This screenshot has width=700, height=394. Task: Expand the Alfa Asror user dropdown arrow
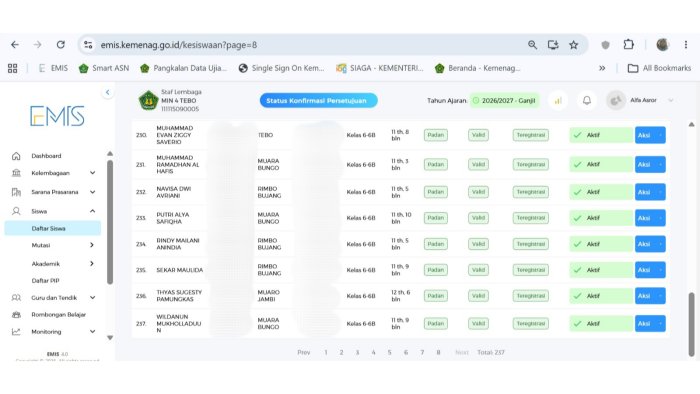point(671,100)
